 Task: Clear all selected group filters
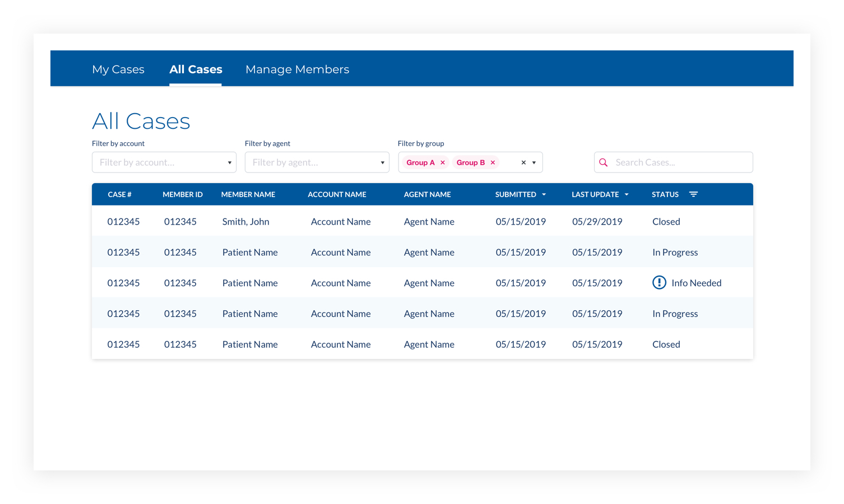[523, 162]
